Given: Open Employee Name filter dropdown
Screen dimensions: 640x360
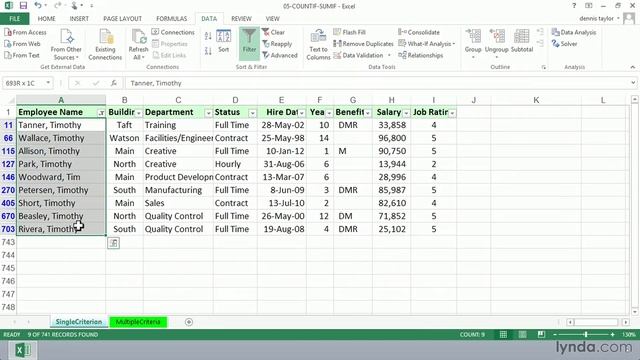Looking at the screenshot, I should click(101, 113).
